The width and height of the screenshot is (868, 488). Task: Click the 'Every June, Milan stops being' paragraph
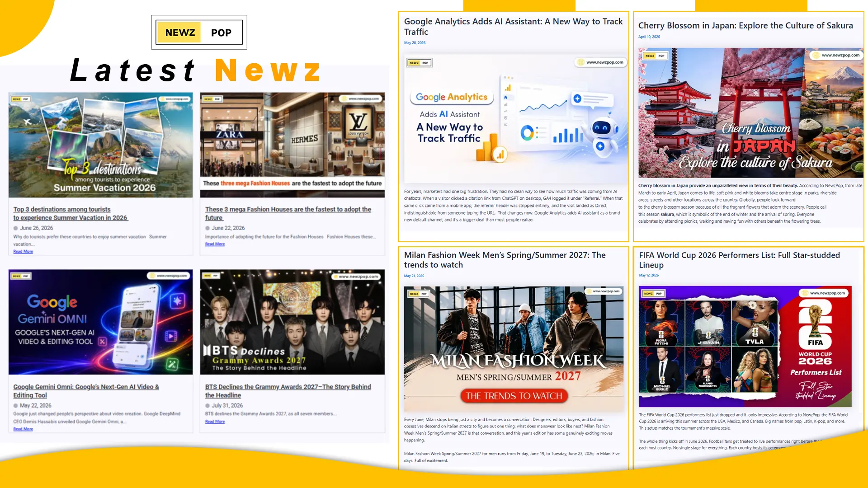[x=509, y=430]
